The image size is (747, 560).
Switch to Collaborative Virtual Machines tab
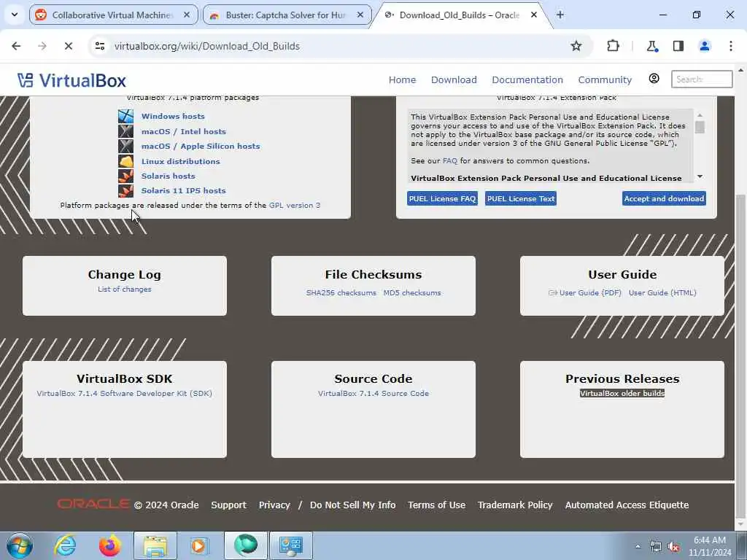(113, 15)
